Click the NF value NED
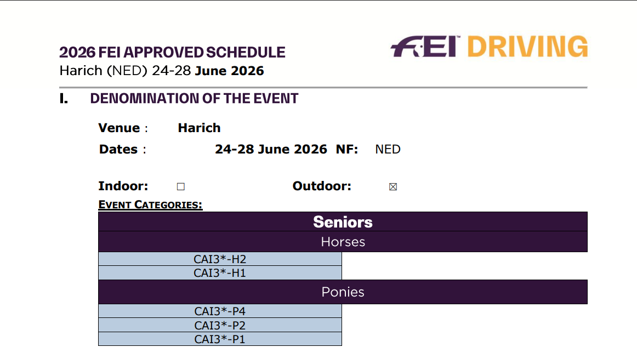This screenshot has height=364, width=637. [388, 150]
